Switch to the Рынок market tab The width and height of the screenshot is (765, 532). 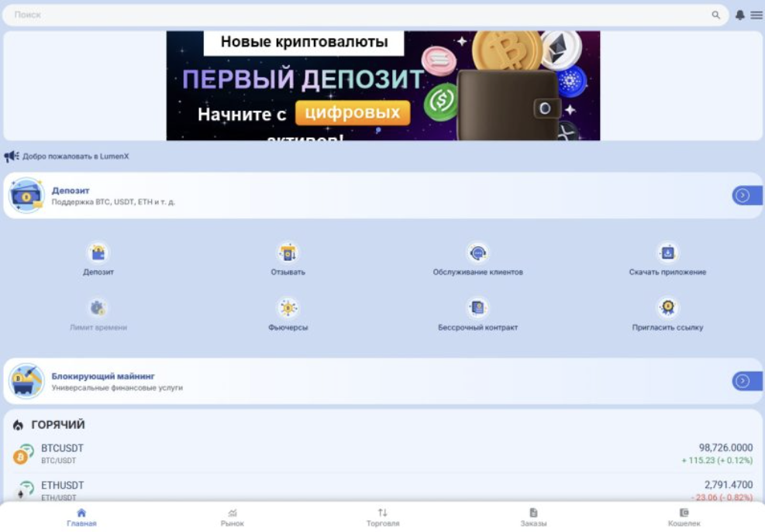click(233, 517)
